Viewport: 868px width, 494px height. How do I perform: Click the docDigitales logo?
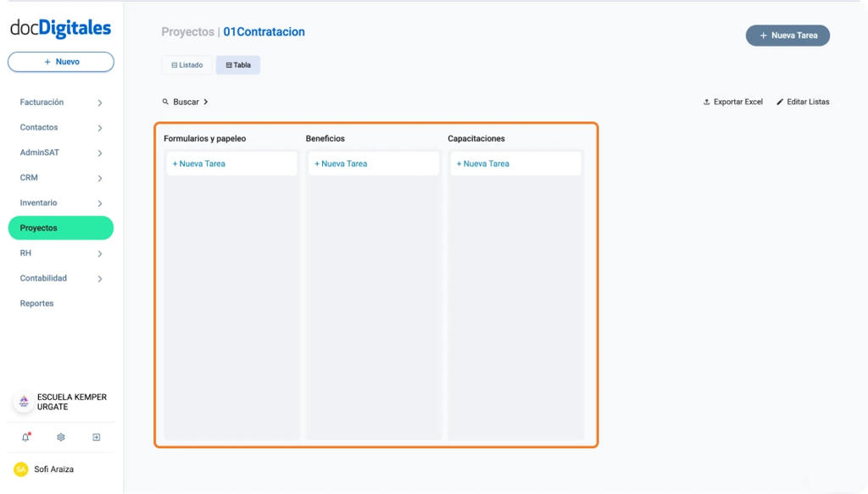(60, 28)
